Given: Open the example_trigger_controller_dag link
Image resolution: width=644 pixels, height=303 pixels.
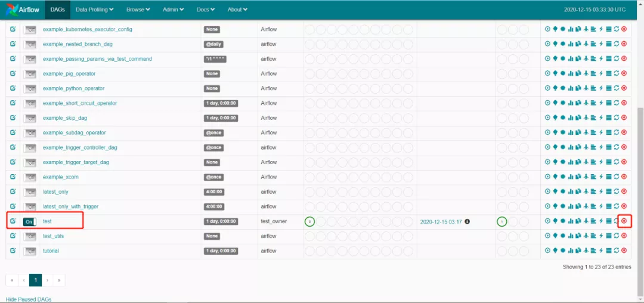Looking at the screenshot, I should coord(80,147).
